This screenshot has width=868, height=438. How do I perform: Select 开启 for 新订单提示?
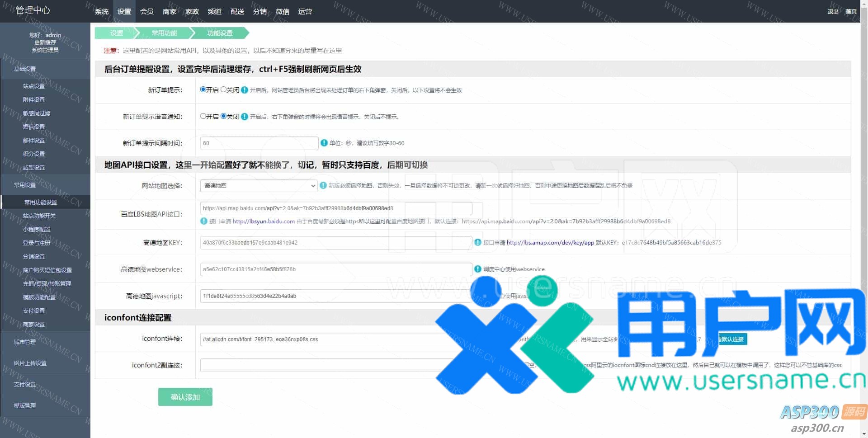[203, 89]
